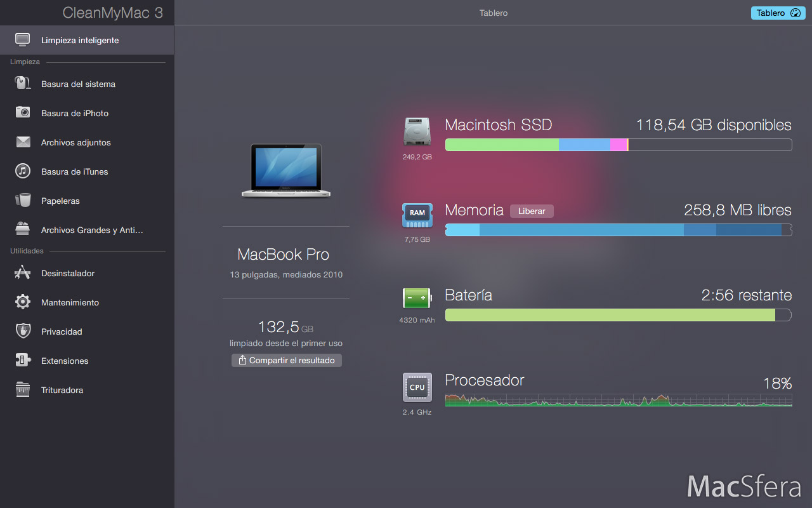Image resolution: width=812 pixels, height=508 pixels.
Task: Click the Basura de iPhoto camera icon
Action: point(23,113)
